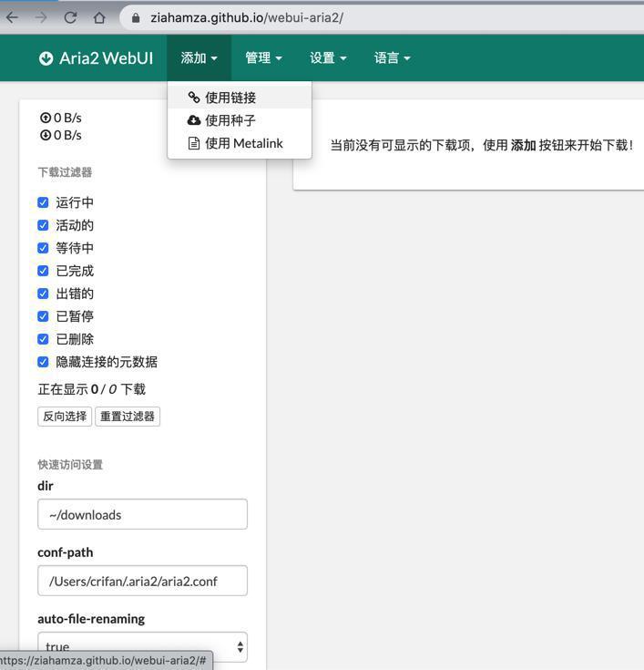The height and width of the screenshot is (670, 644).
Task: Disable the 出错的 filter checkbox
Action: tap(43, 294)
